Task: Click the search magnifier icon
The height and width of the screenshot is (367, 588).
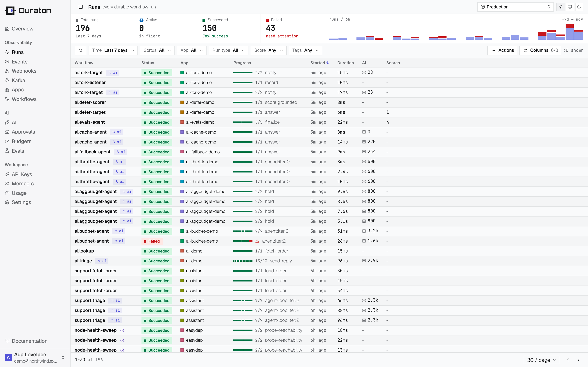Action: (81, 50)
